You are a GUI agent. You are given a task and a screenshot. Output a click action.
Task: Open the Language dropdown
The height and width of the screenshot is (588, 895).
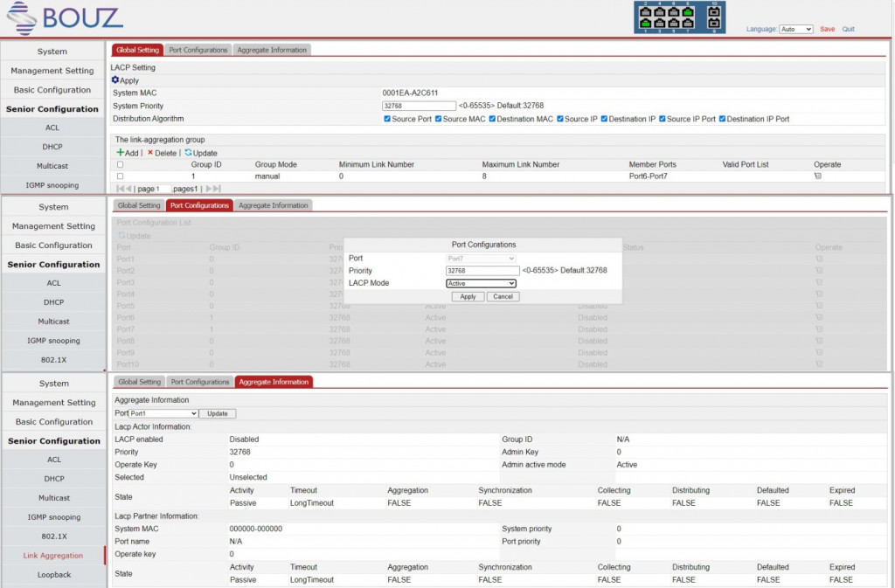(795, 29)
